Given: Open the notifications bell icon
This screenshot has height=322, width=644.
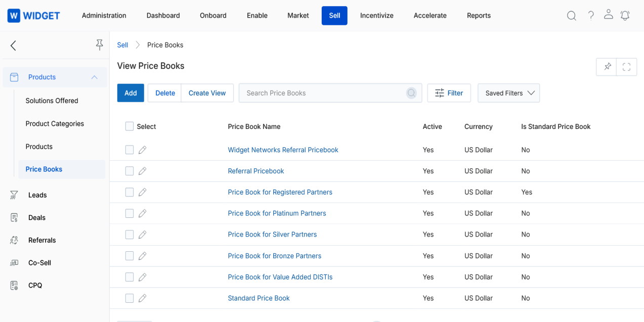Looking at the screenshot, I should [625, 16].
